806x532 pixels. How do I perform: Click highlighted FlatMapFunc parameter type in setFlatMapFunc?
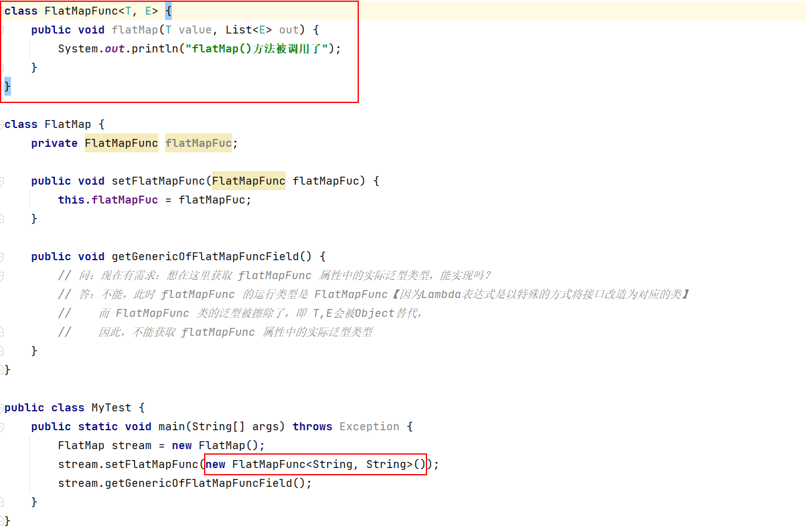click(x=249, y=181)
